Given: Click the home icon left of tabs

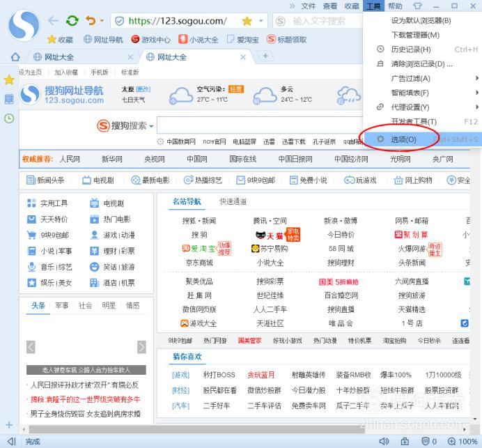Looking at the screenshot, I should coord(15,57).
